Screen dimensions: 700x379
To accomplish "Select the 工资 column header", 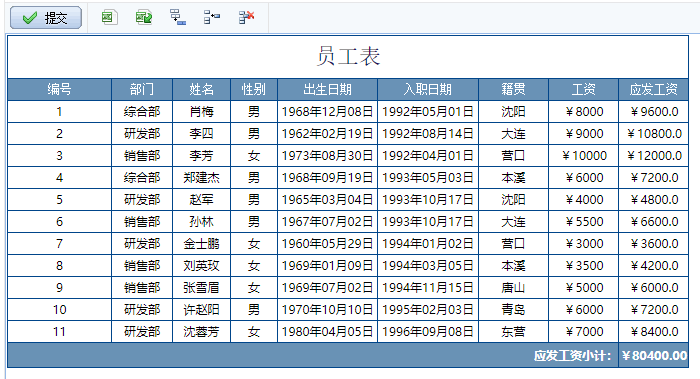I will pos(583,90).
